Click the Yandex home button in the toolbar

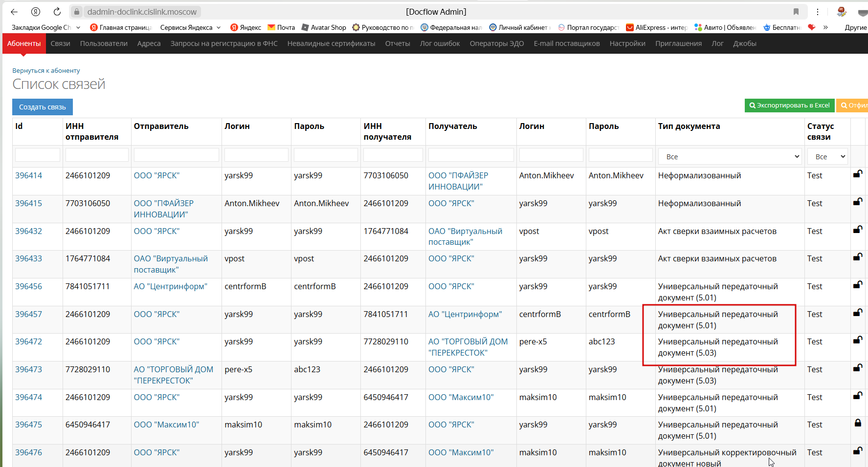[36, 12]
